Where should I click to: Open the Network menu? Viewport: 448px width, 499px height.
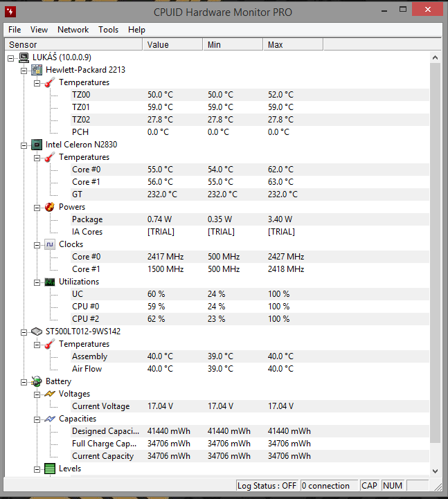(73, 30)
